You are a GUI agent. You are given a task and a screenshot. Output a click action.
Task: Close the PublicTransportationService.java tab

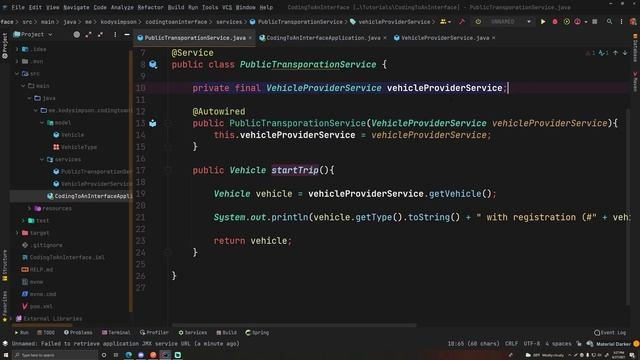point(250,38)
